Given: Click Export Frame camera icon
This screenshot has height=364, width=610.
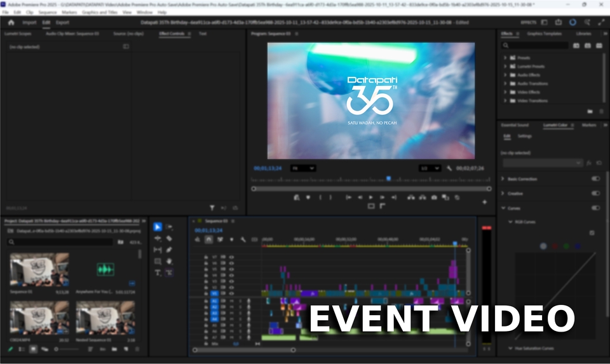Looking at the screenshot, I should [434, 198].
